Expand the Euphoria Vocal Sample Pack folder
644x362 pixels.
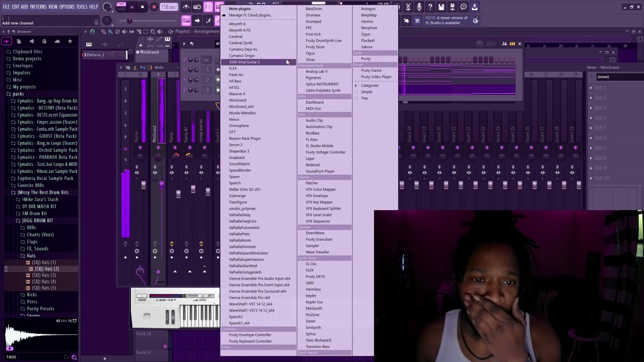coord(42,178)
